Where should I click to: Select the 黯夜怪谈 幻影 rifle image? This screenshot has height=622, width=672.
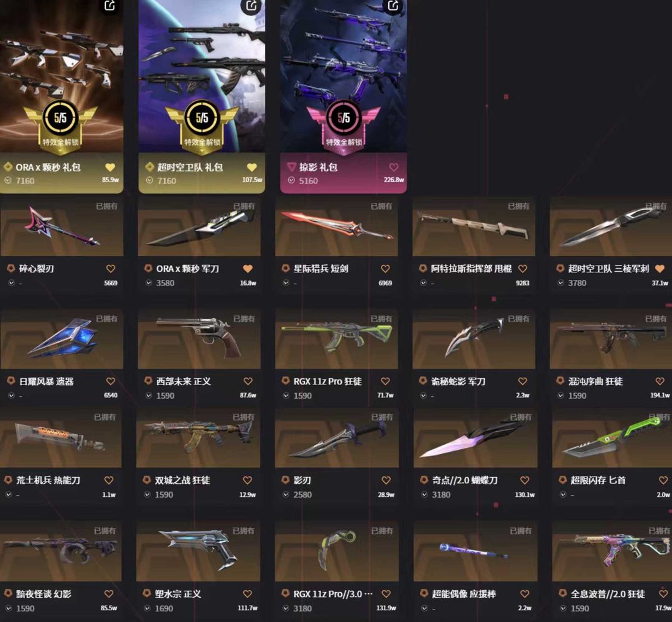61,551
